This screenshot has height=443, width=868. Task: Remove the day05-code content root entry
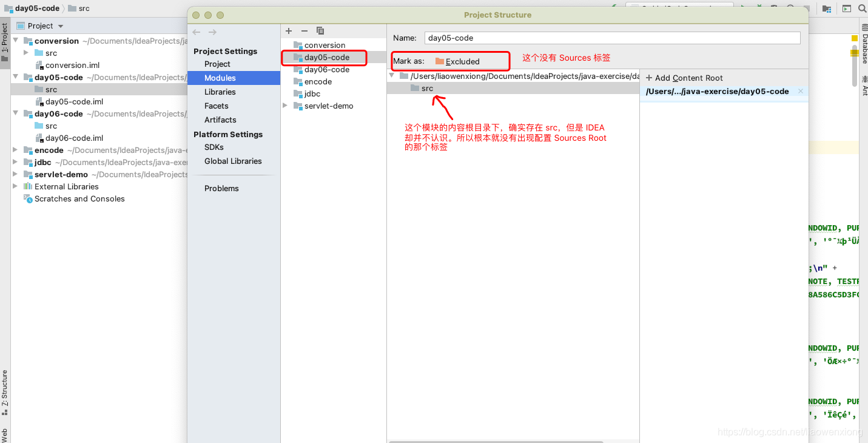[801, 92]
